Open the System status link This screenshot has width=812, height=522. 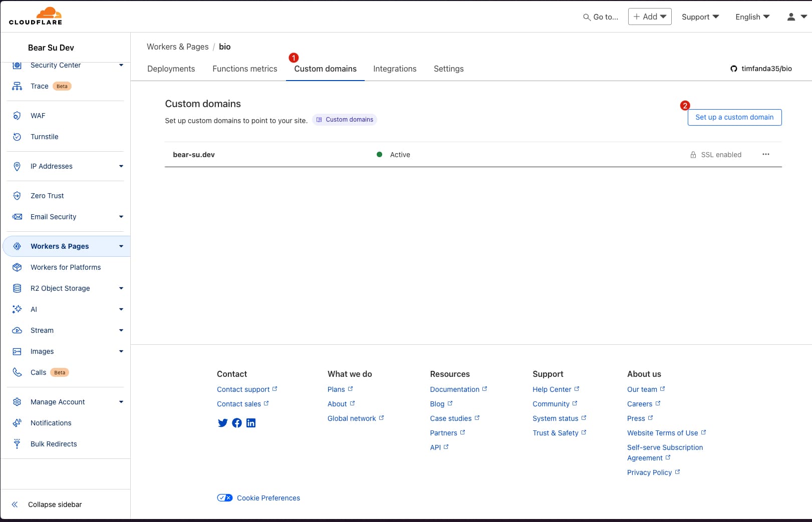559,418
